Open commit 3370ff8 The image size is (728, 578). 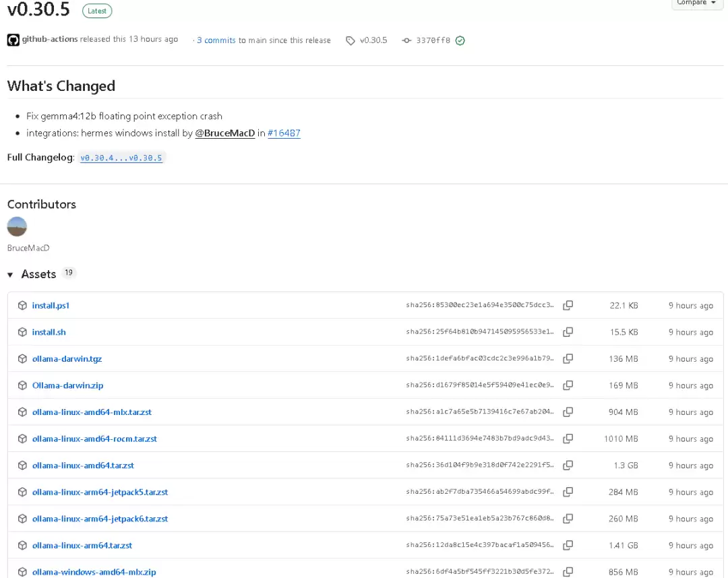tap(433, 40)
